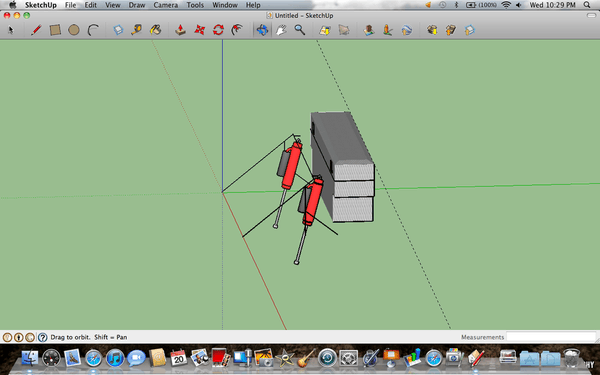Open Finder from the Dock
Image resolution: width=600 pixels, height=375 pixels.
30,358
